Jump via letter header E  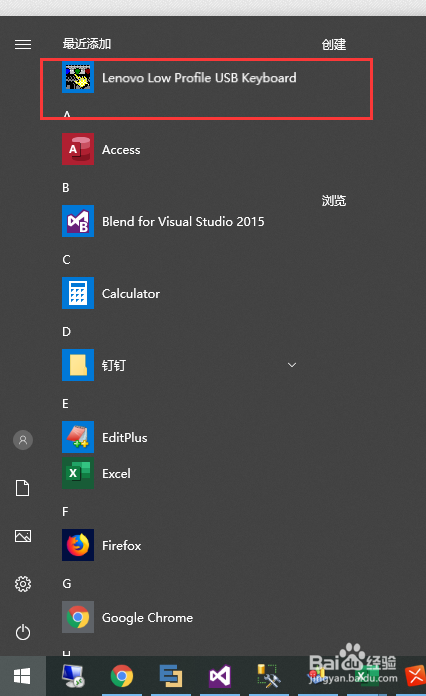tap(65, 403)
